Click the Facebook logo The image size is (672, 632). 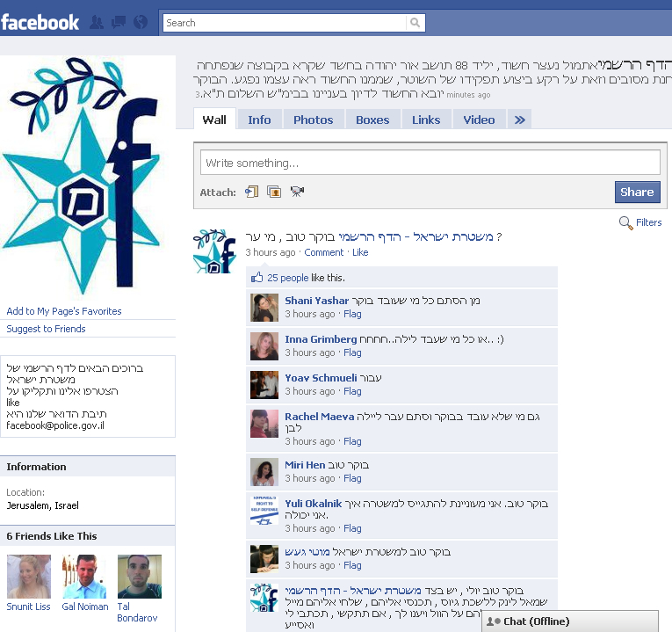pyautogui.click(x=40, y=23)
